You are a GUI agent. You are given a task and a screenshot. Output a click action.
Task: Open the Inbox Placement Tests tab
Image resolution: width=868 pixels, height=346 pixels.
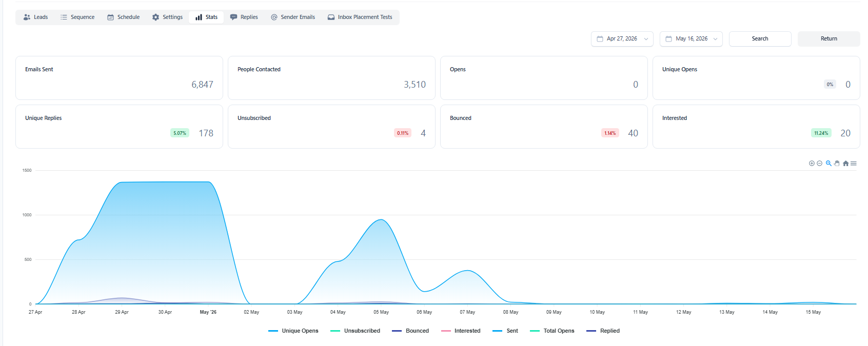[x=360, y=17]
